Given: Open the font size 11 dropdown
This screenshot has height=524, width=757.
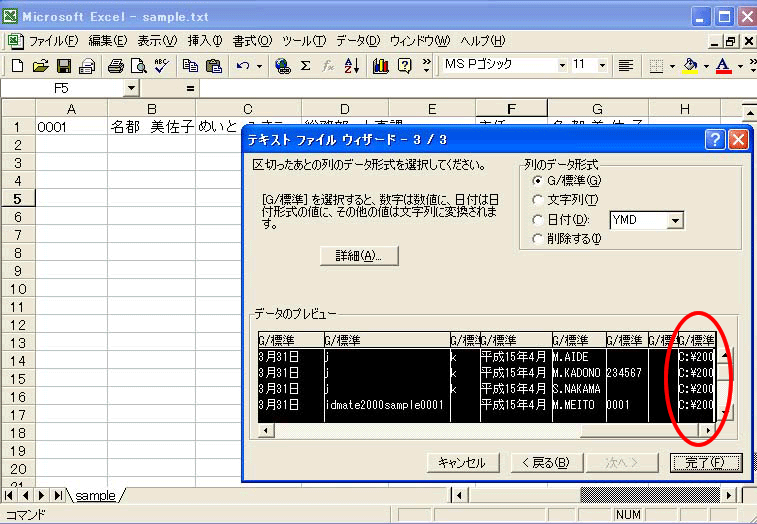Looking at the screenshot, I should 602,65.
